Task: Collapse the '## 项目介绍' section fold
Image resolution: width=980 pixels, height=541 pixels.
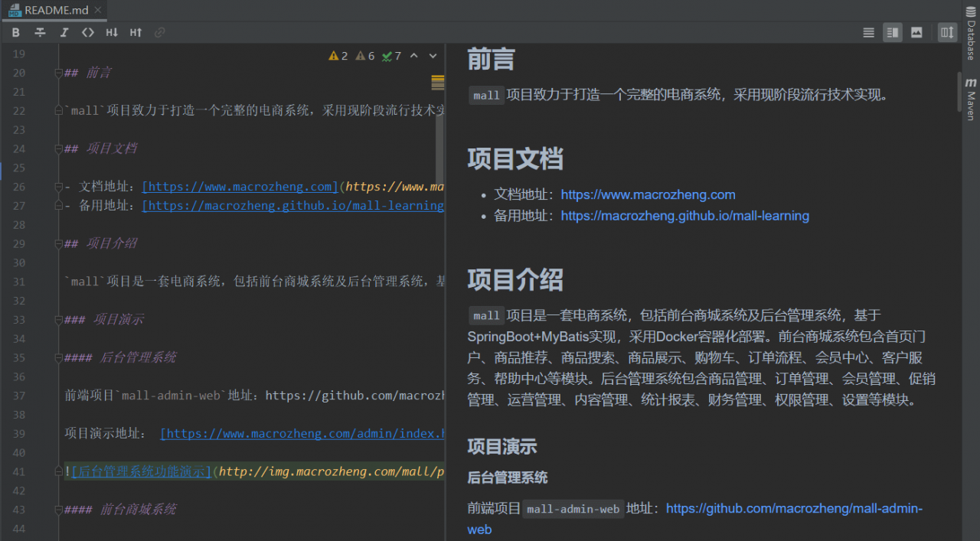Action: pos(58,243)
